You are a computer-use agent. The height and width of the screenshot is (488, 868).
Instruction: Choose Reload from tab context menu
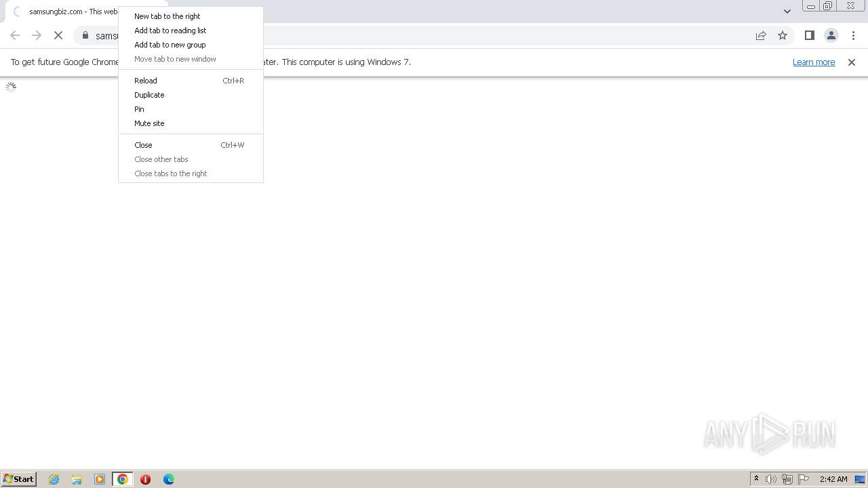coord(191,81)
